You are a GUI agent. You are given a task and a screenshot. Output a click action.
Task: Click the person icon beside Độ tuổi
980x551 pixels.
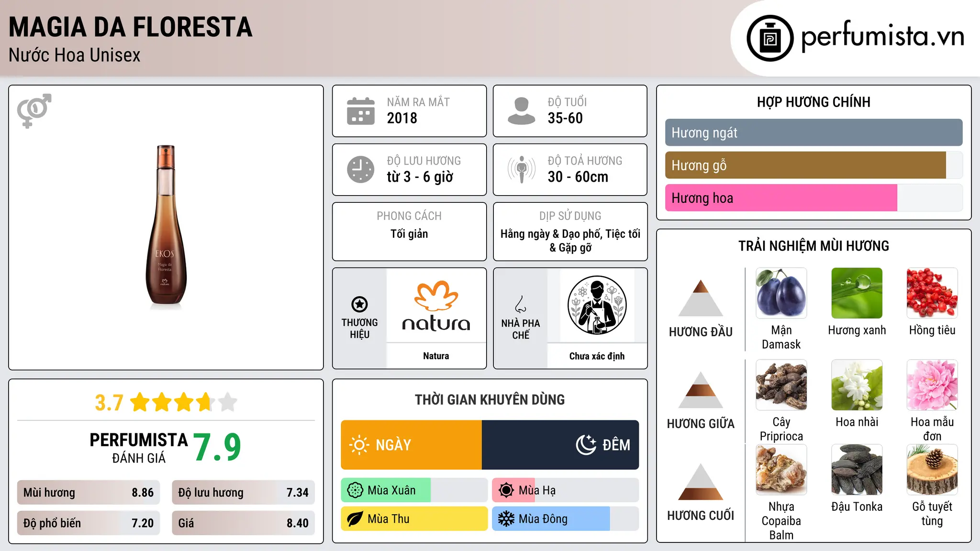(x=521, y=111)
